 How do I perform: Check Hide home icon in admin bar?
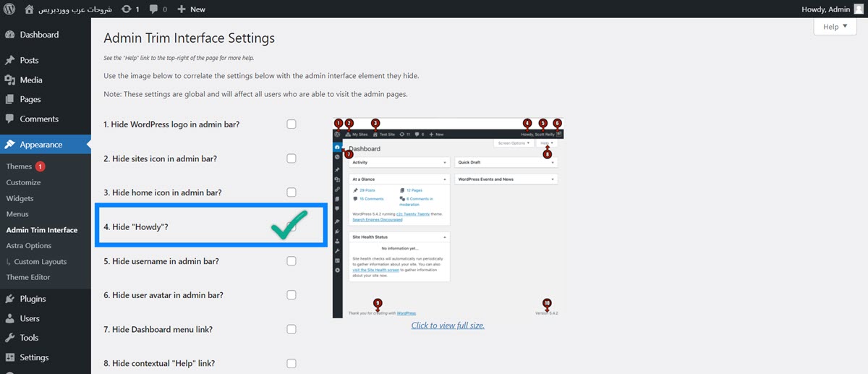[292, 192]
